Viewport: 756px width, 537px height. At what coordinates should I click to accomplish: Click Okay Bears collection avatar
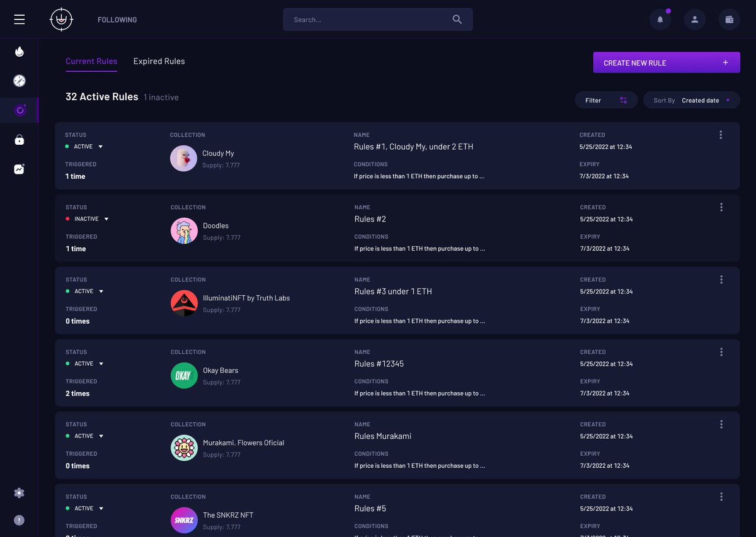184,376
